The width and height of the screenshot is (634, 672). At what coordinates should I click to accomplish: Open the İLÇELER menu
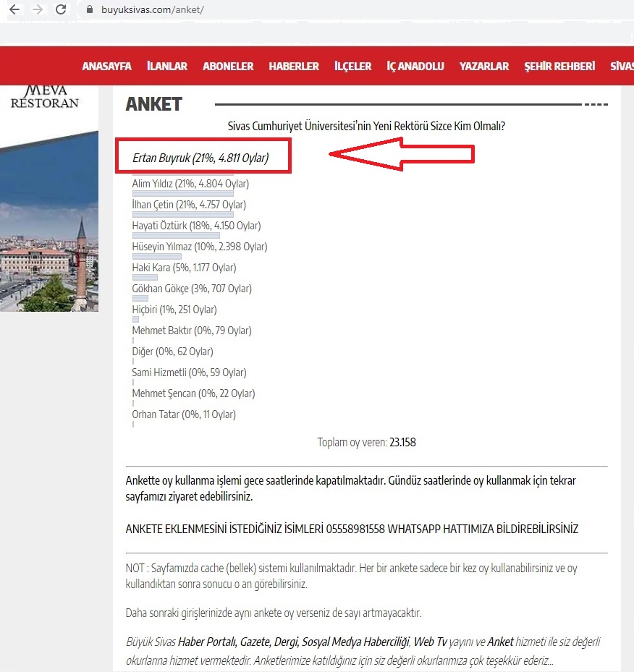click(352, 66)
